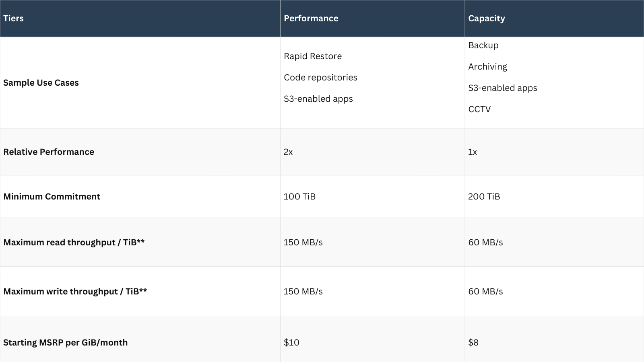The width and height of the screenshot is (644, 362).
Task: Click the Tiers column header
Action: (14, 19)
